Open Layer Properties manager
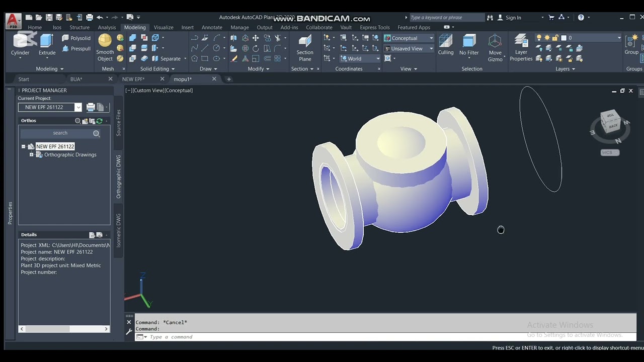This screenshot has width=644, height=362. pos(521,48)
